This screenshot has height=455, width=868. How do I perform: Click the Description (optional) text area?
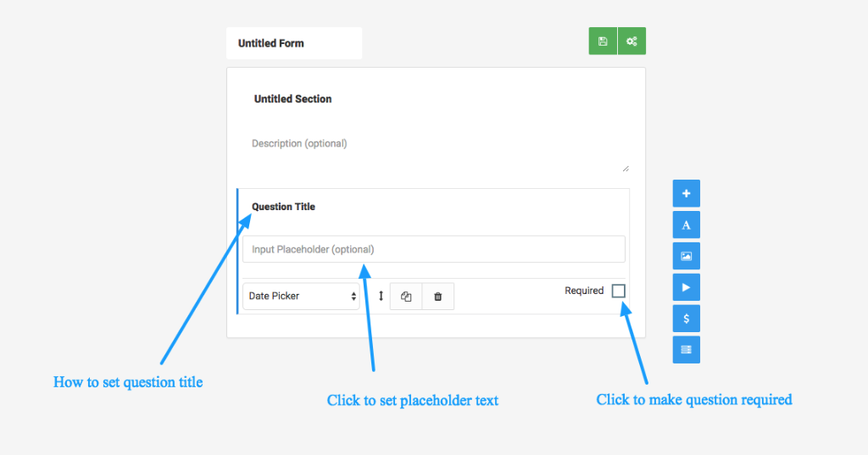437,153
